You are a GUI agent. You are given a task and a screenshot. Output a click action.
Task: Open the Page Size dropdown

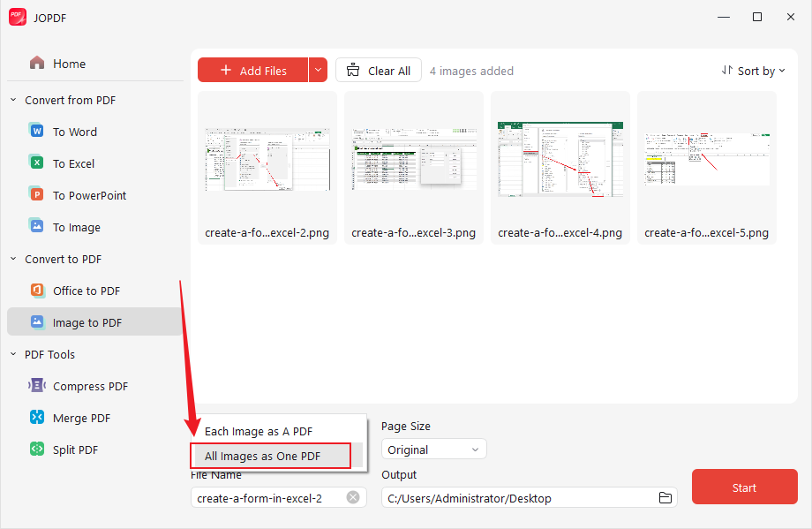433,449
